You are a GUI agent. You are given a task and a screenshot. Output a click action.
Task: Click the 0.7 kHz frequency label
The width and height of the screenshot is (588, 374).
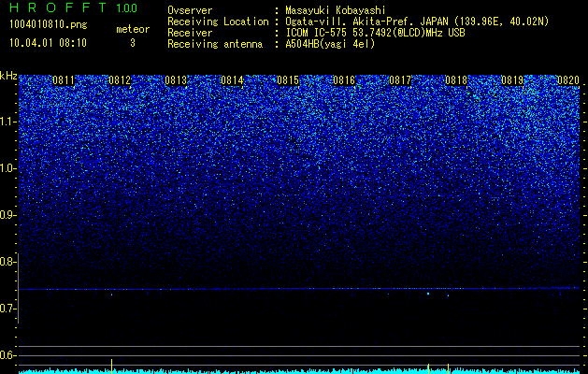[7, 309]
